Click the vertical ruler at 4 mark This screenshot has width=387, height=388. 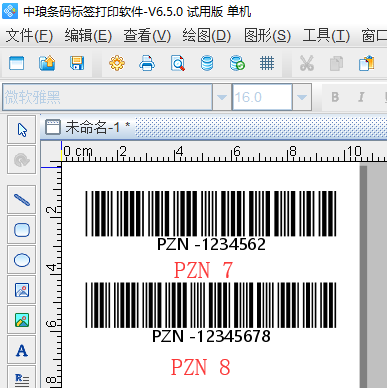tap(51, 268)
